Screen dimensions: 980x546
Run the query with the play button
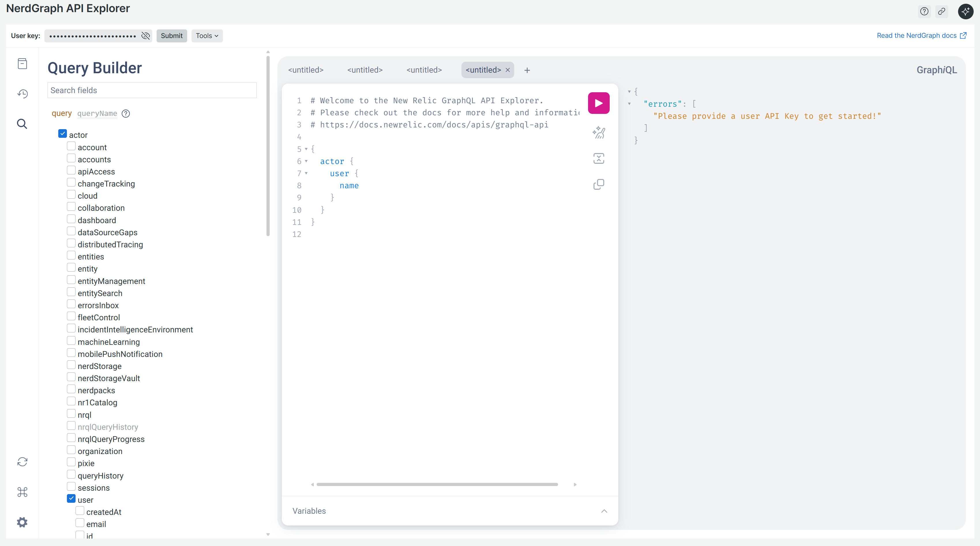point(598,103)
